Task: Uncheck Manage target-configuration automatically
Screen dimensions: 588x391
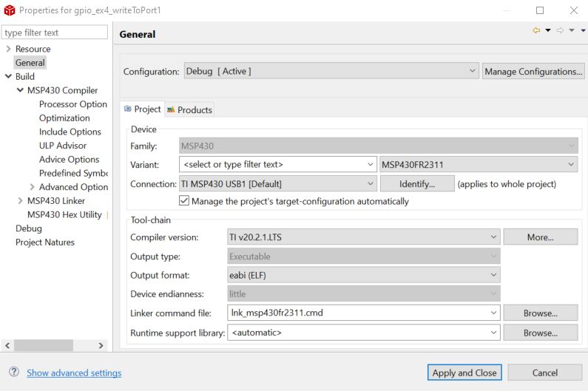Action: (x=184, y=201)
